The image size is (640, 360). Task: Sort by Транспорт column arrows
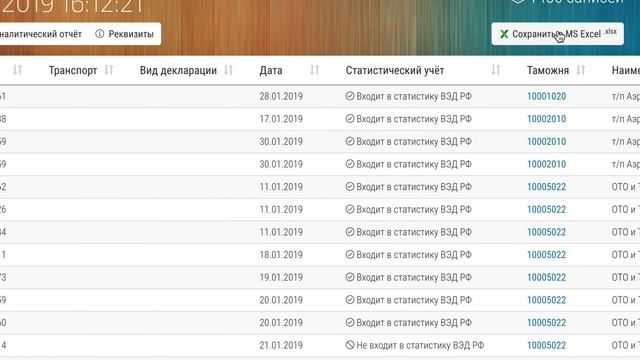click(x=109, y=70)
